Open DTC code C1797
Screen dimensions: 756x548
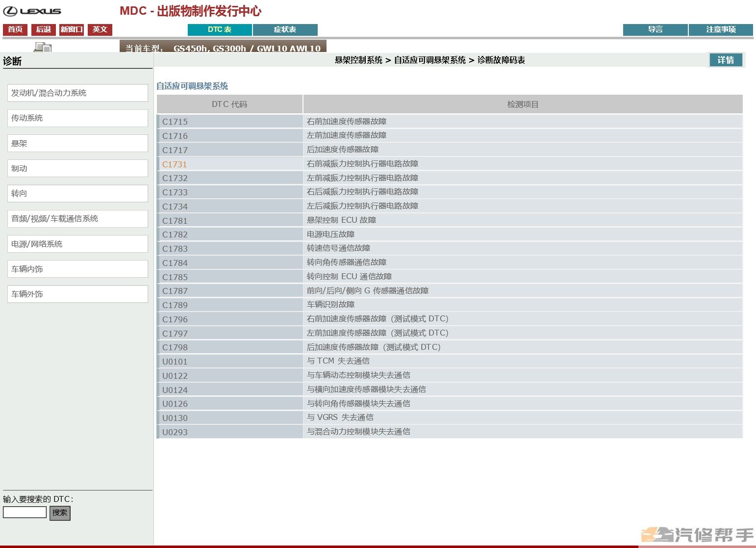[175, 334]
